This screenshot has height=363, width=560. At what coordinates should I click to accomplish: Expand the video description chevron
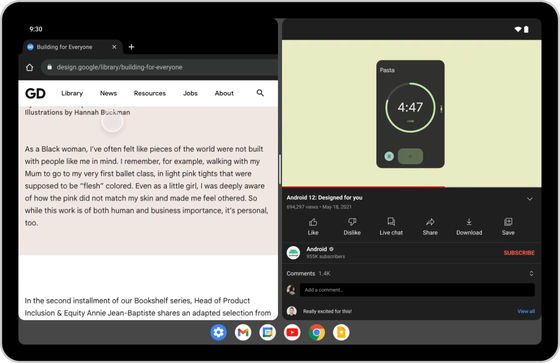click(530, 199)
